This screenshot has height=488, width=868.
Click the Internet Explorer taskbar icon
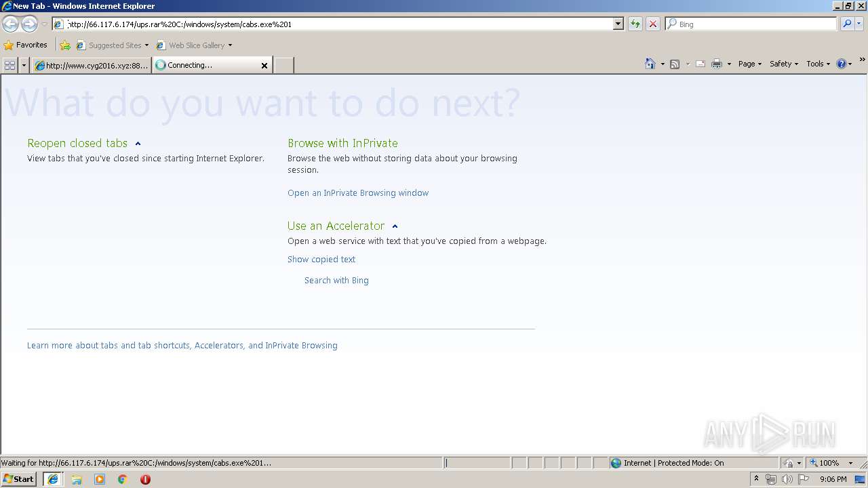pos(53,479)
